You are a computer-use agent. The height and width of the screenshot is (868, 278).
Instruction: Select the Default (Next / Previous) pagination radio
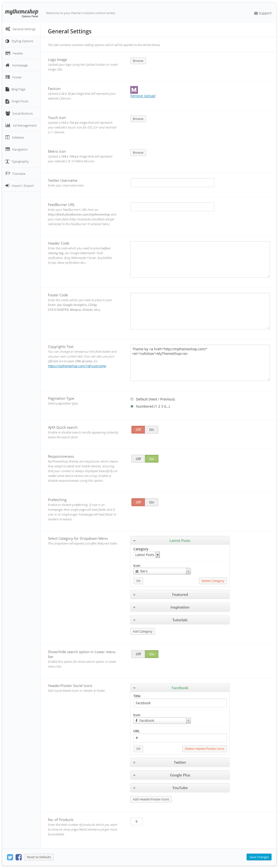coord(132,399)
